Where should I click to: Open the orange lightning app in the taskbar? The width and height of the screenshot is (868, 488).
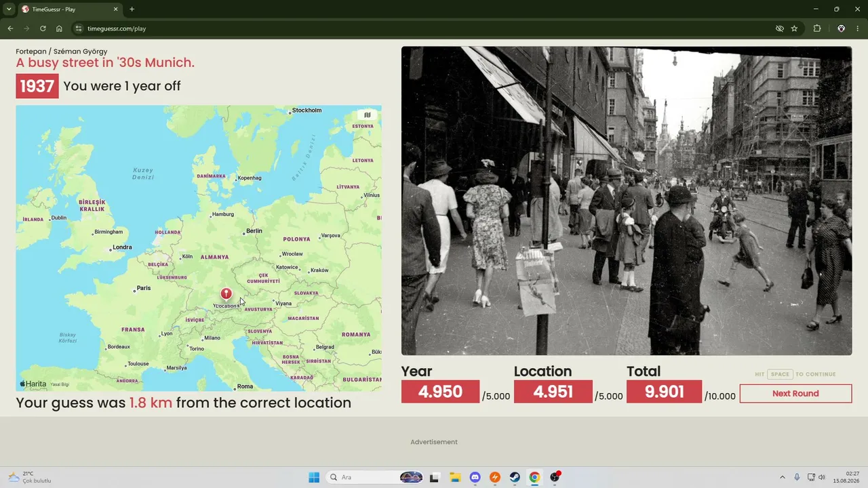point(495,477)
